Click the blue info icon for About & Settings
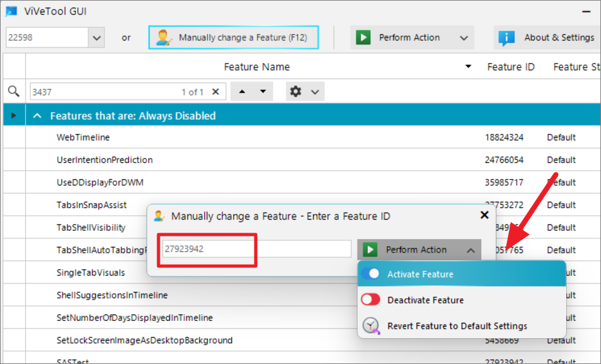 tap(506, 37)
